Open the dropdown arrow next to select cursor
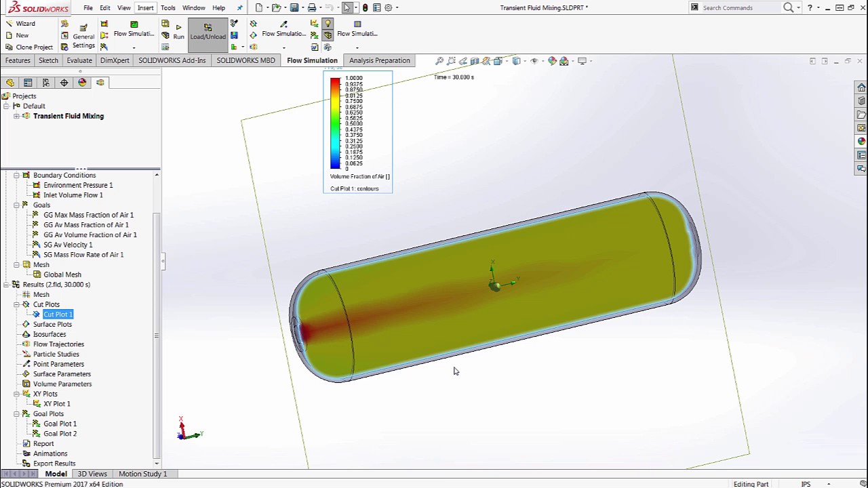Viewport: 868px width, 488px height. [357, 7]
